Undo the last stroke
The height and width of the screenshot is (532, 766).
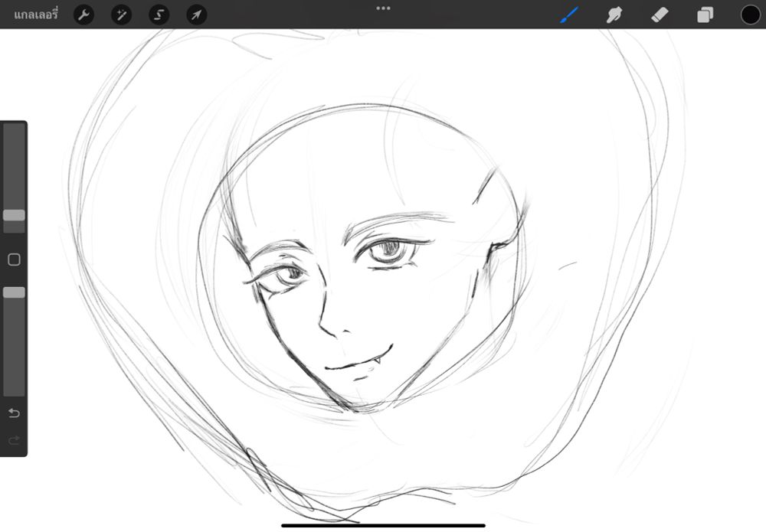(x=14, y=413)
